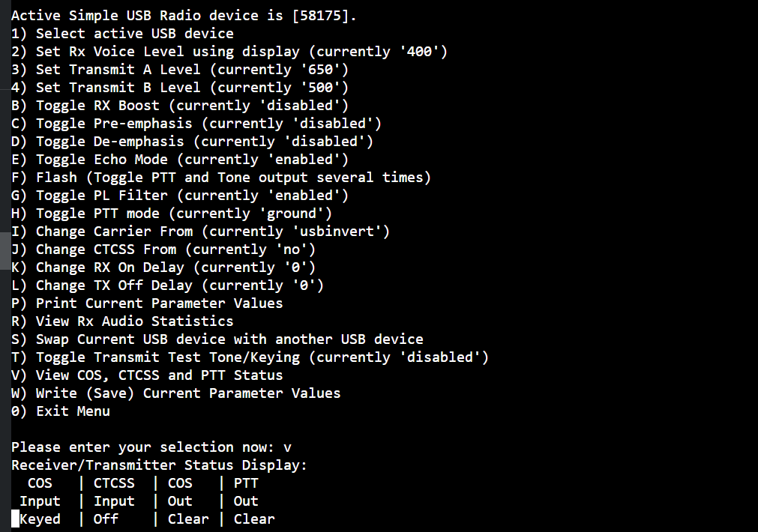Click the 'Exit Menu' line

point(61,411)
